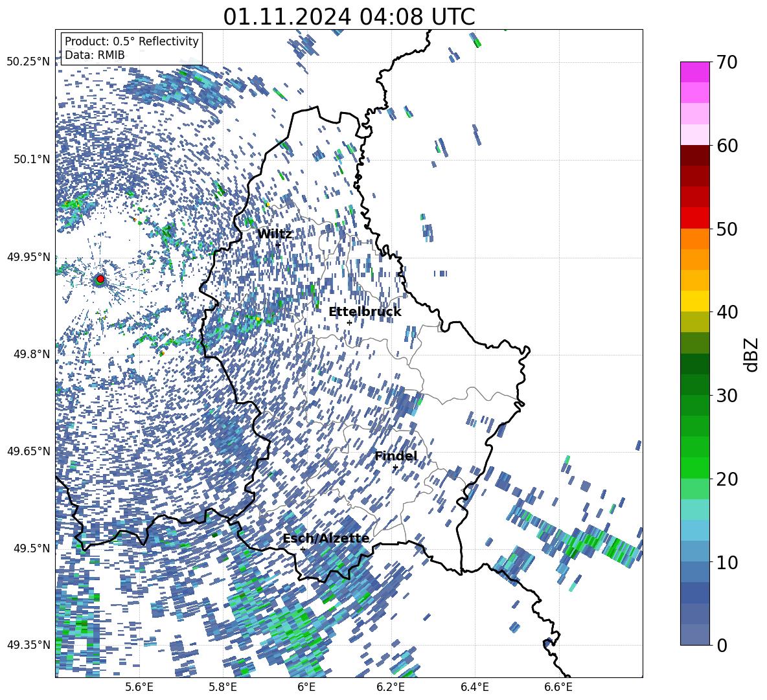This screenshot has height=700, width=767.
Task: Click the colorbar 20 tick label
Action: [727, 479]
